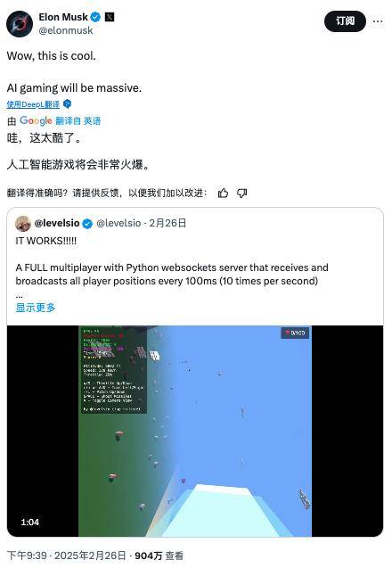
Task: Click the verified badge next to @levelsio
Action: (87, 224)
